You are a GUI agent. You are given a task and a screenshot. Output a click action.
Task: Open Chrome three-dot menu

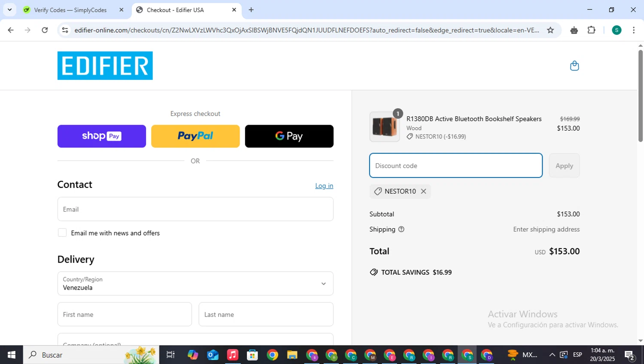634,30
